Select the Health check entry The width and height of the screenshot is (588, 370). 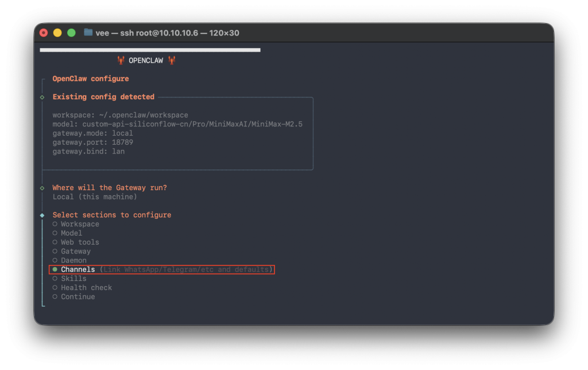pyautogui.click(x=86, y=288)
